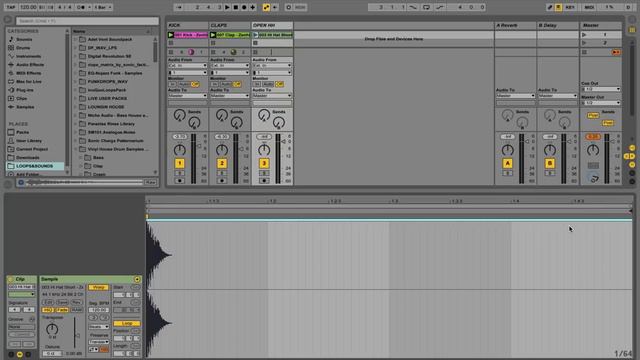
Task: Toggle the Loop button in Sample box
Action: tap(127, 324)
